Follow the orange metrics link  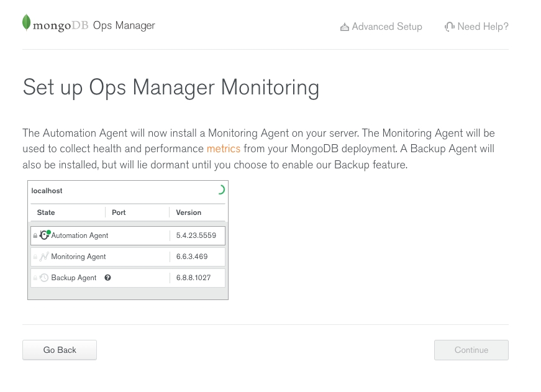(223, 149)
